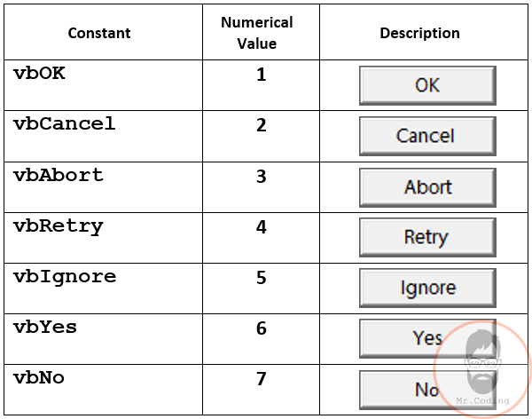
Task: Choose the No button
Action: pyautogui.click(x=427, y=390)
